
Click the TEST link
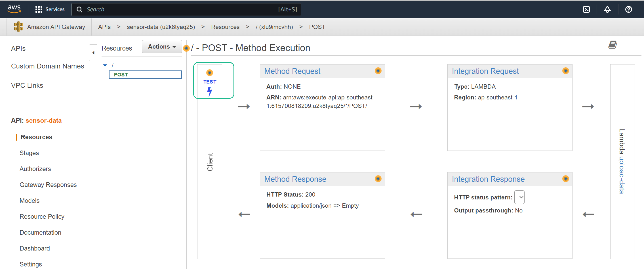point(210,82)
